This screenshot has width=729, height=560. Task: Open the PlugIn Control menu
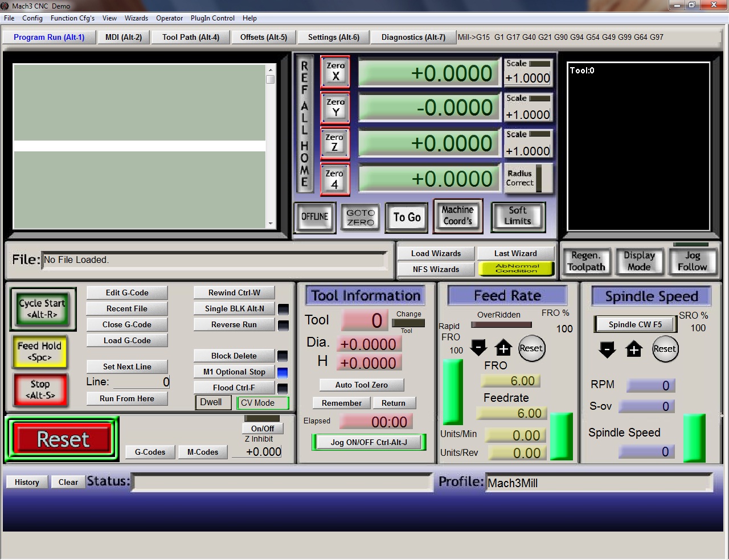(x=212, y=18)
